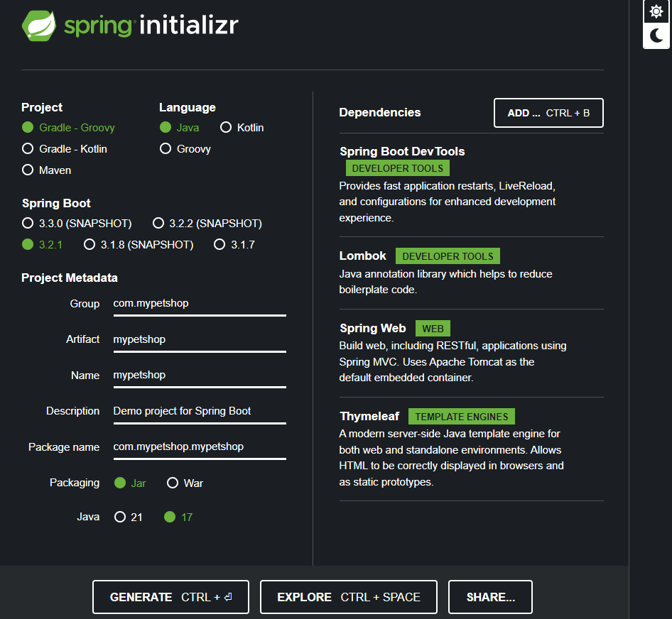Click the Package name input field
The height and width of the screenshot is (619, 672).
click(x=200, y=447)
